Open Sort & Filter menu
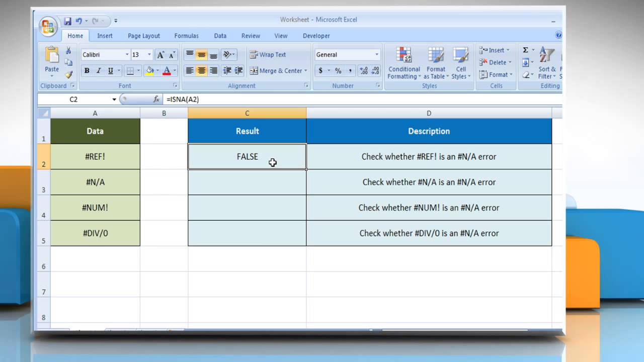 click(x=547, y=63)
